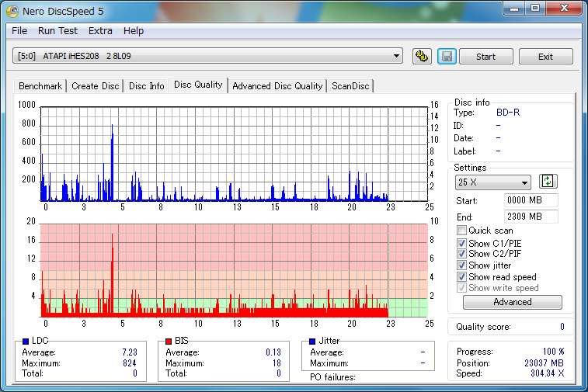
Task: Click the tall LDC spike in upper graph
Action: [112, 162]
